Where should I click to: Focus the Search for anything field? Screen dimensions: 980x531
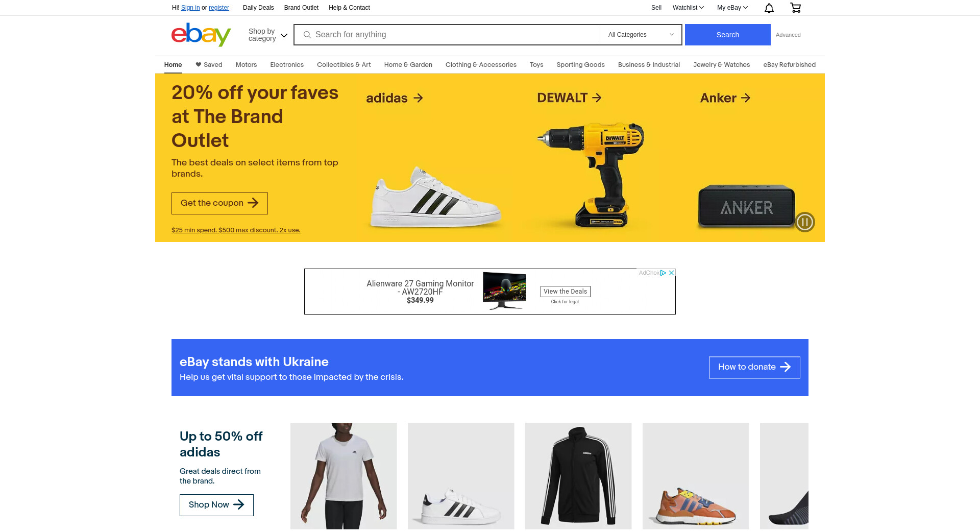pyautogui.click(x=447, y=35)
